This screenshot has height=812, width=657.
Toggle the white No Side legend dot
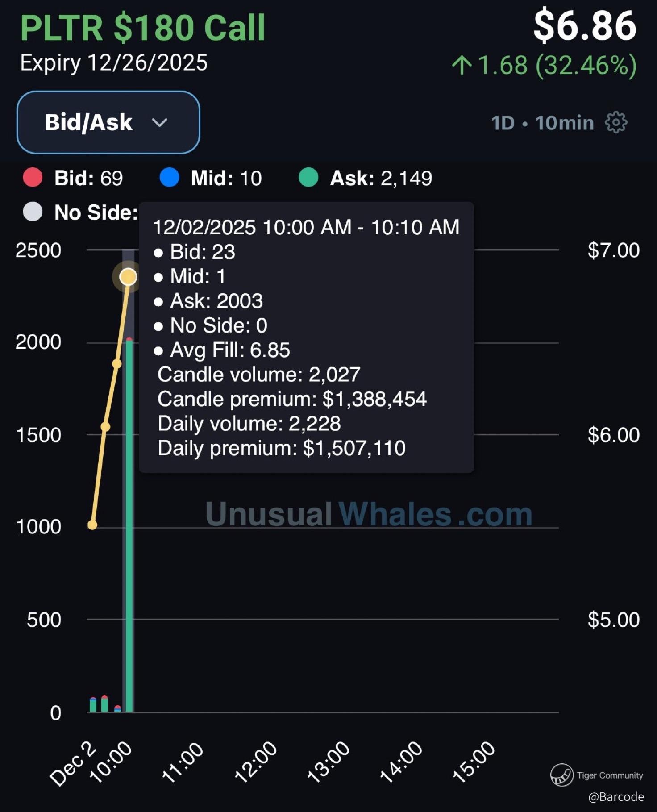coord(33,212)
